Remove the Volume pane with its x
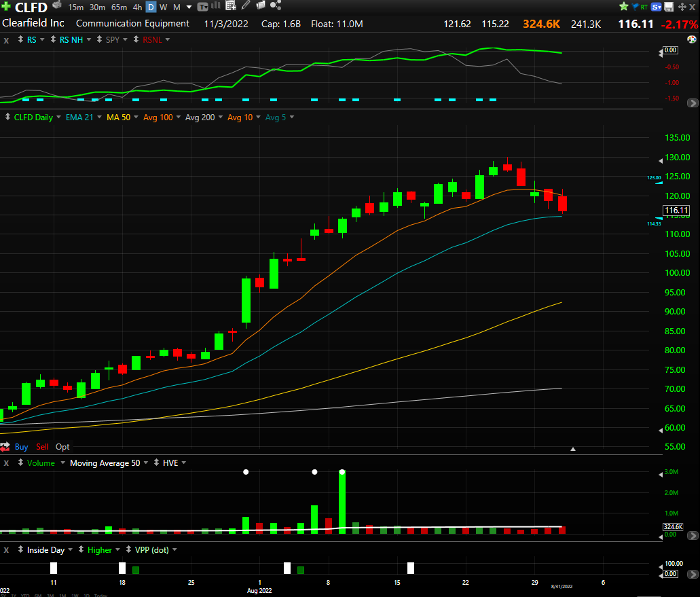The image size is (700, 597). click(6, 463)
